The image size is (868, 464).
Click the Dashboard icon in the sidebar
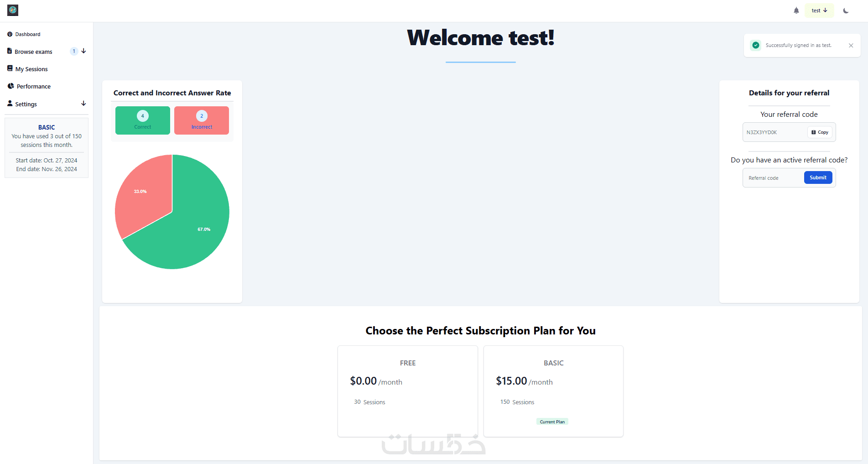pos(10,34)
